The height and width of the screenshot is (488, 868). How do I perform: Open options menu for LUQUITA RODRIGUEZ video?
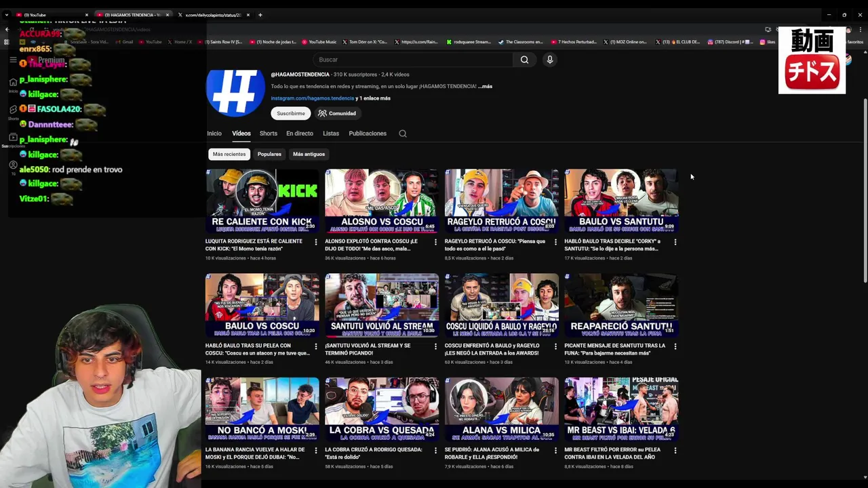[316, 242]
